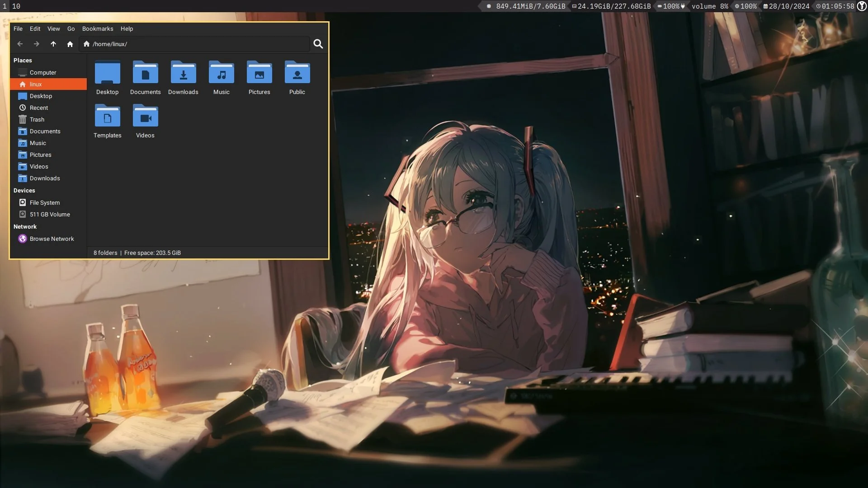Click the /home/linux/ location bar
Viewport: 868px width, 488px height.
click(x=194, y=44)
